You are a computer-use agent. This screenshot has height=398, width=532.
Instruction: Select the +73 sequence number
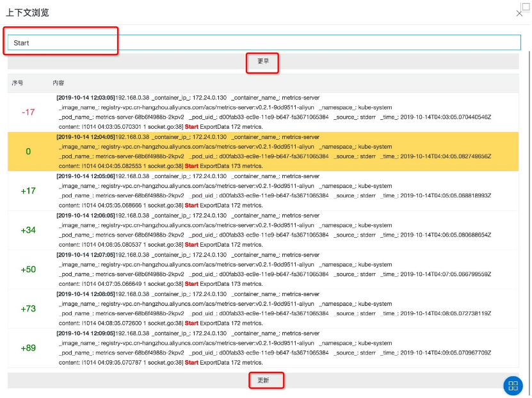pos(28,309)
